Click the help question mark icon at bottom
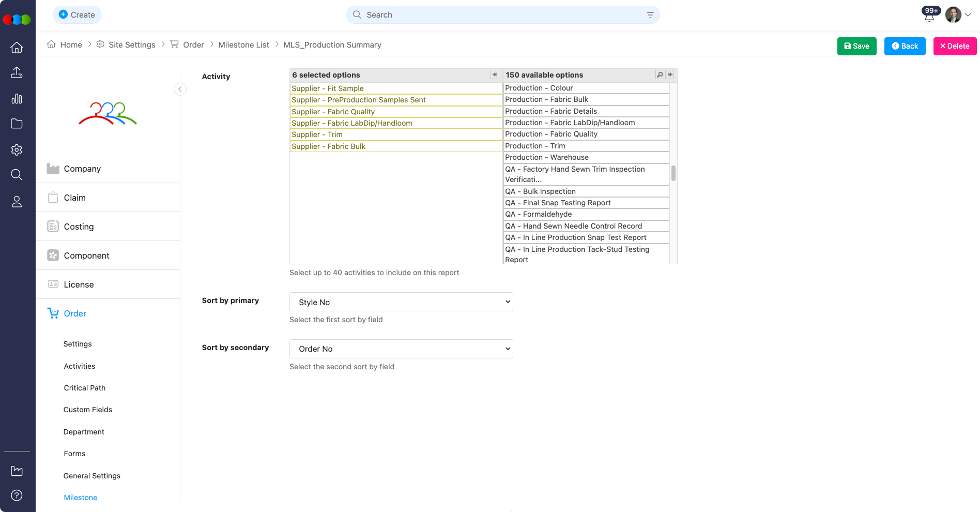980x512 pixels. (17, 495)
